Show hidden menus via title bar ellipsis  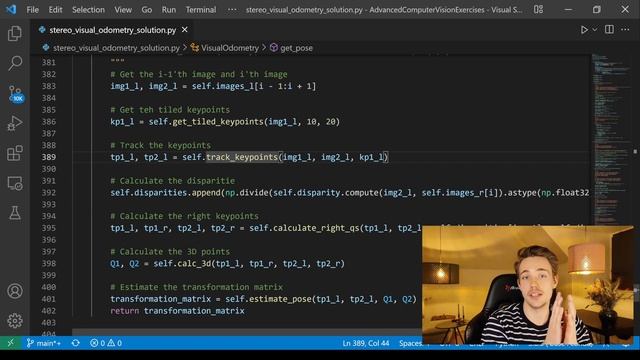coord(232,9)
